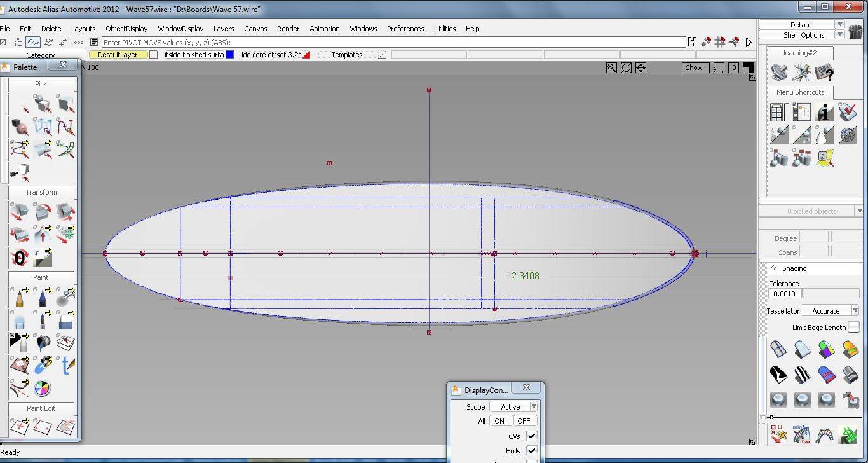Uncheck the Hulls checkbox in DisplayCon dialog

tap(532, 450)
